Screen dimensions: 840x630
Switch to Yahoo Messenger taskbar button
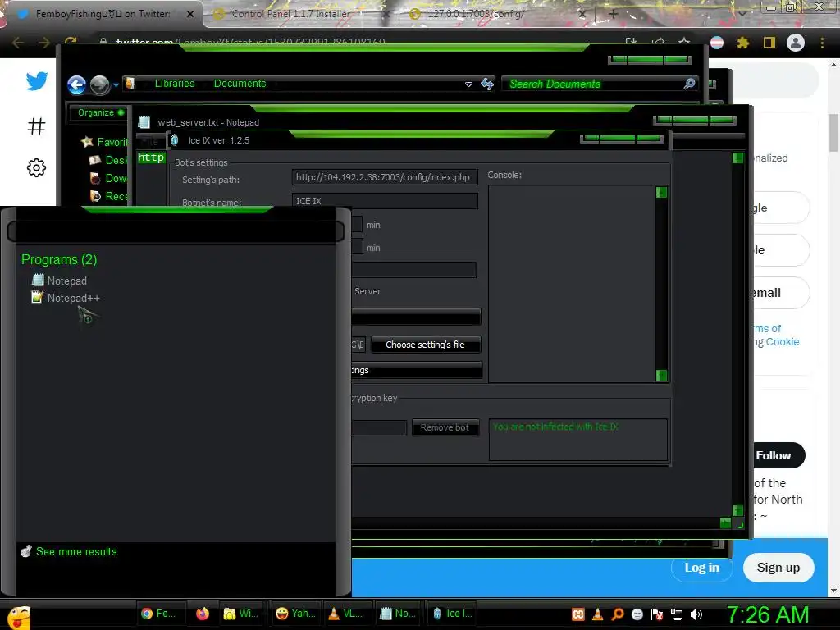[x=294, y=614]
